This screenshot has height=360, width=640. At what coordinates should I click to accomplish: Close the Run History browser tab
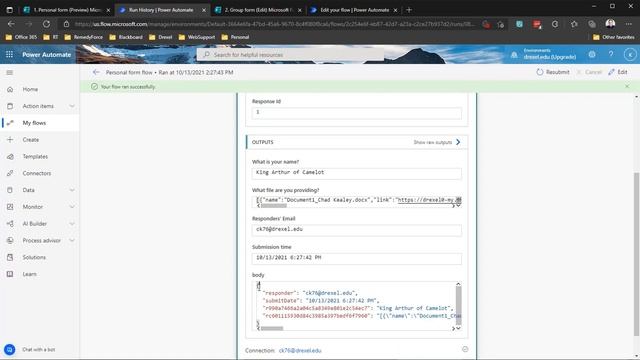click(204, 10)
